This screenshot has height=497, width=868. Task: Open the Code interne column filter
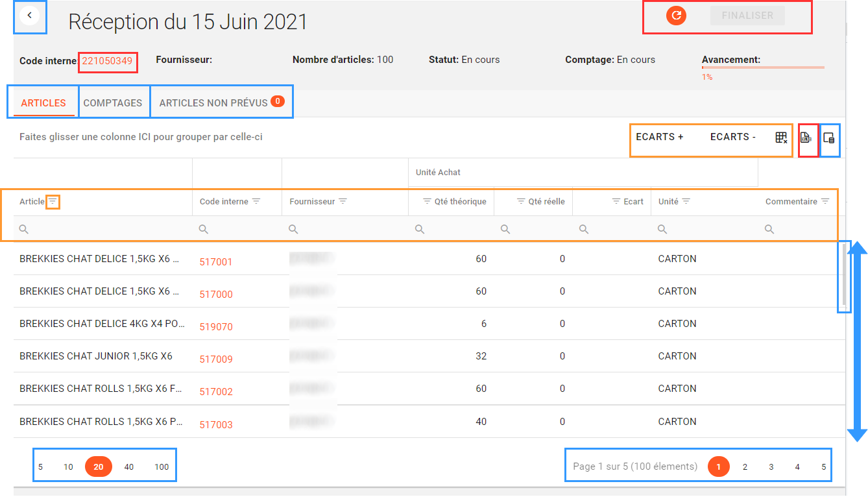click(256, 202)
